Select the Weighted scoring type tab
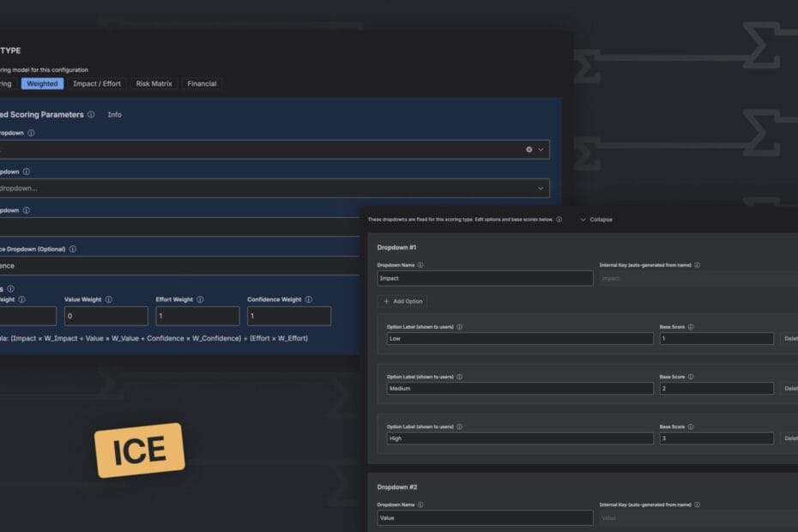Image resolution: width=798 pixels, height=532 pixels. [x=42, y=84]
